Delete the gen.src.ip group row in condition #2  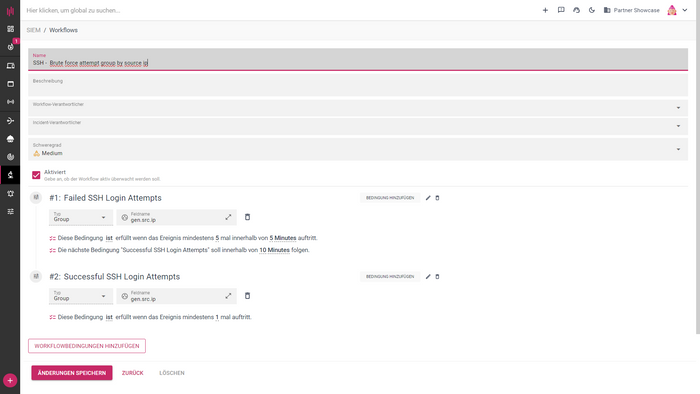click(x=247, y=296)
